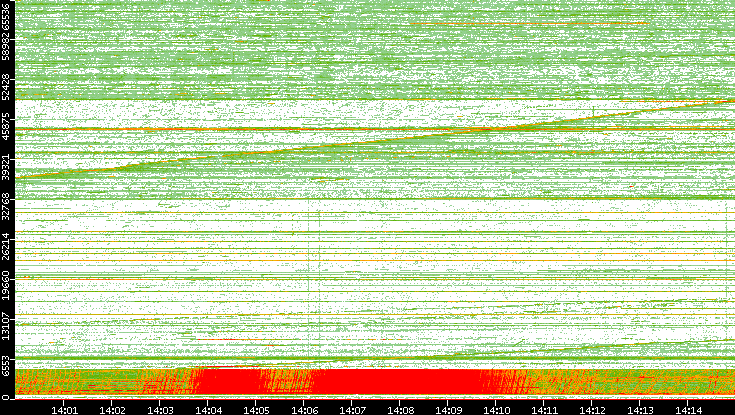Screen dimensions: 735x415
Task: Click the 14:11 time axis label
Action: pos(544,410)
